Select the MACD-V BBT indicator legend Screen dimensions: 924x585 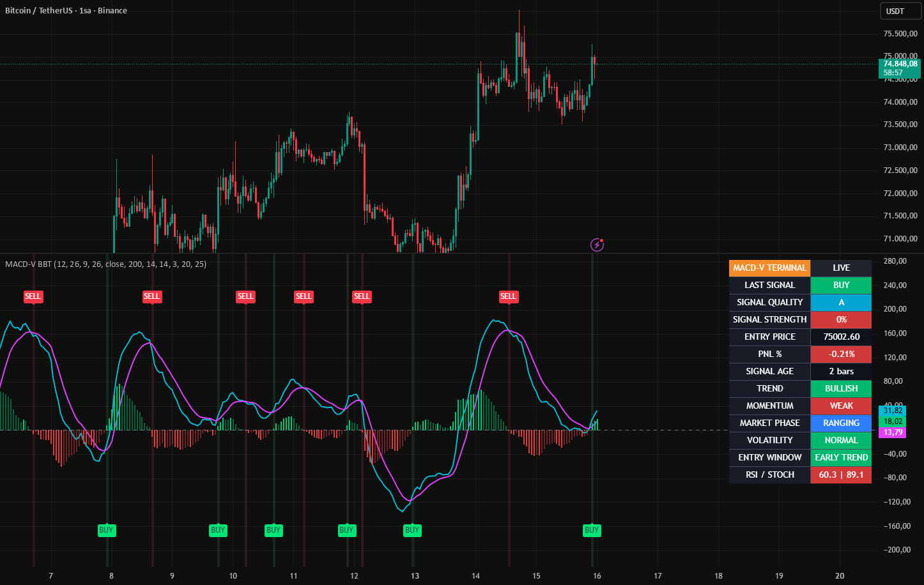105,264
